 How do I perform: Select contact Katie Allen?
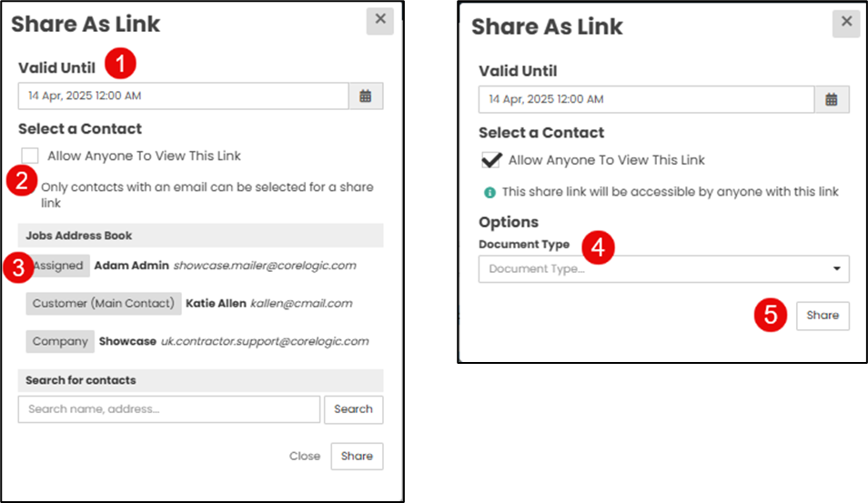[216, 304]
